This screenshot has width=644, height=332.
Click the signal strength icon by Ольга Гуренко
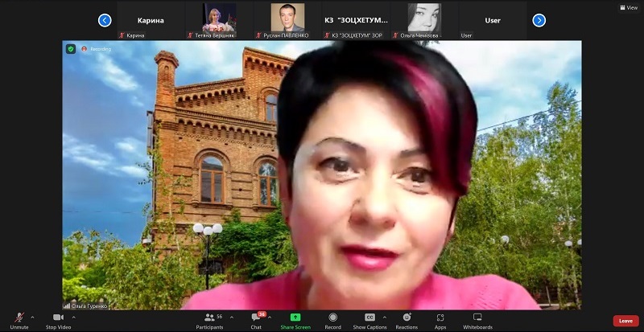[67, 306]
